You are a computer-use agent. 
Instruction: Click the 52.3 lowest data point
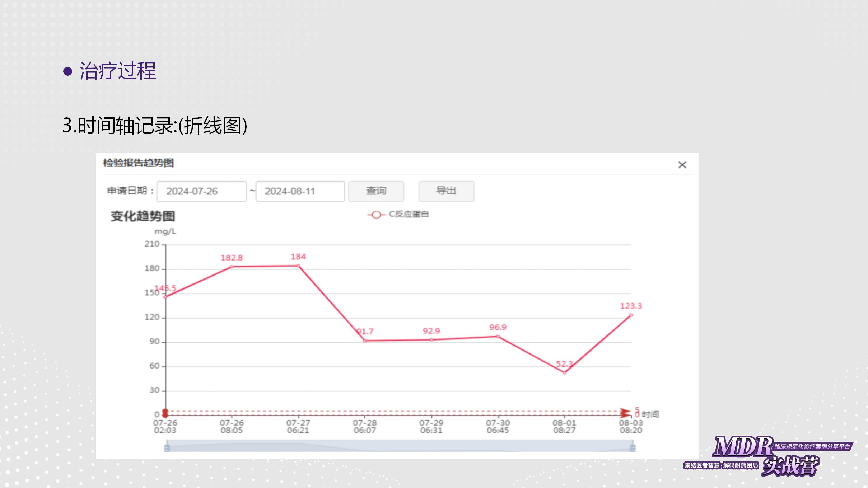[564, 372]
